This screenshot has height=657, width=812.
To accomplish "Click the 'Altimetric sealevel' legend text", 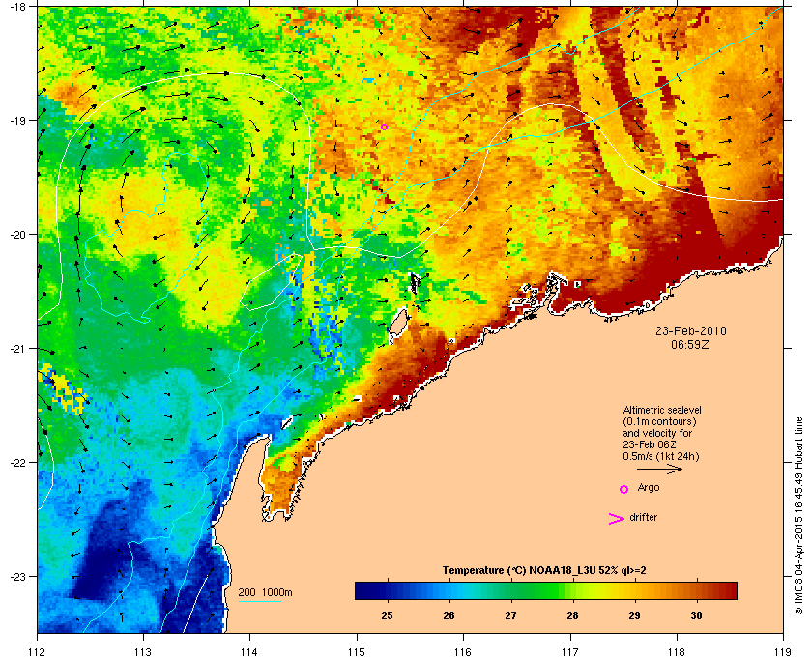I will [x=662, y=410].
